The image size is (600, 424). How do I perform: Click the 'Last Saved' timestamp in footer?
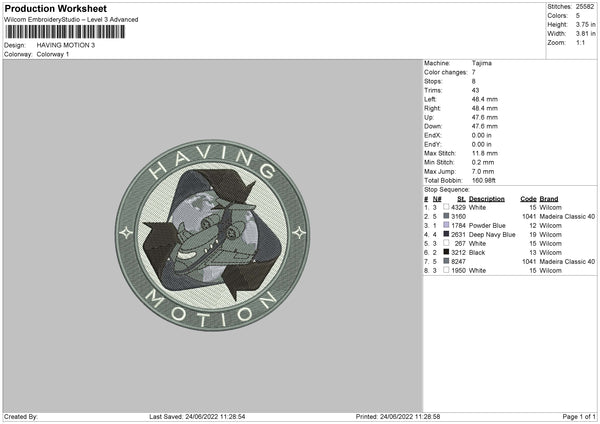tap(197, 417)
